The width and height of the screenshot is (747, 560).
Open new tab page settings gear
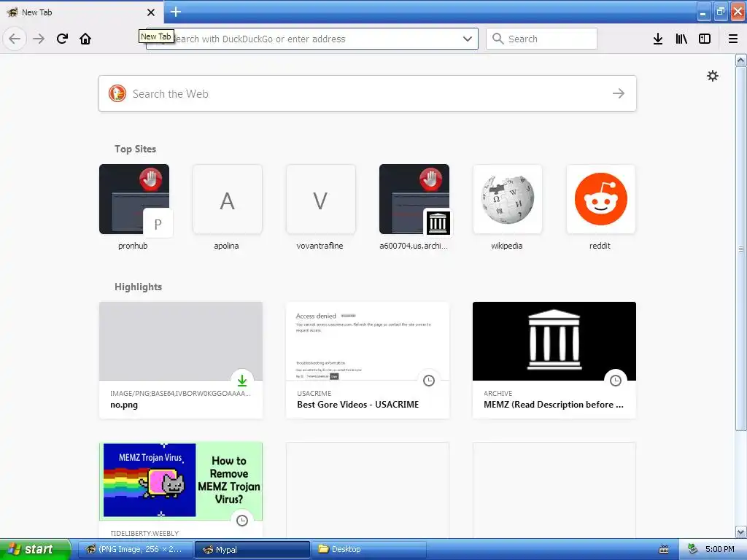[712, 76]
